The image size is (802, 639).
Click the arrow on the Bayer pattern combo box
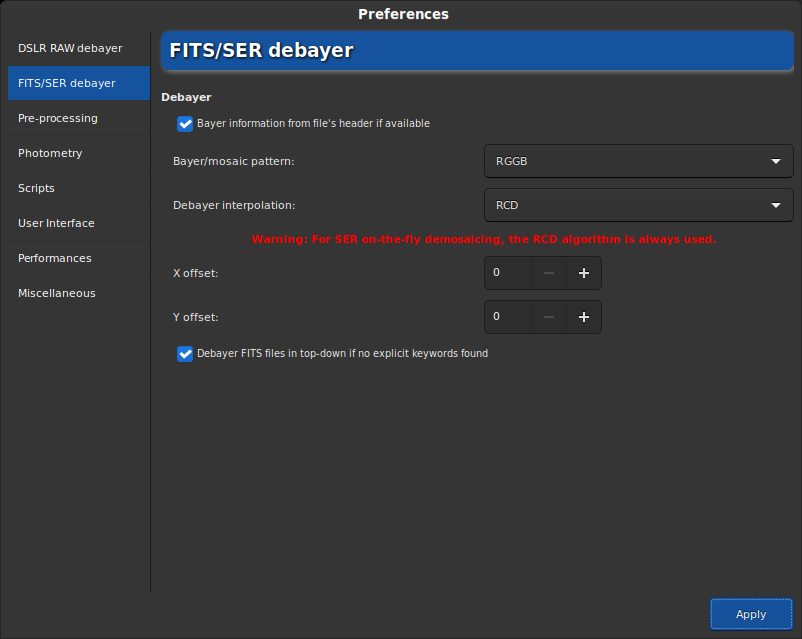tap(776, 161)
